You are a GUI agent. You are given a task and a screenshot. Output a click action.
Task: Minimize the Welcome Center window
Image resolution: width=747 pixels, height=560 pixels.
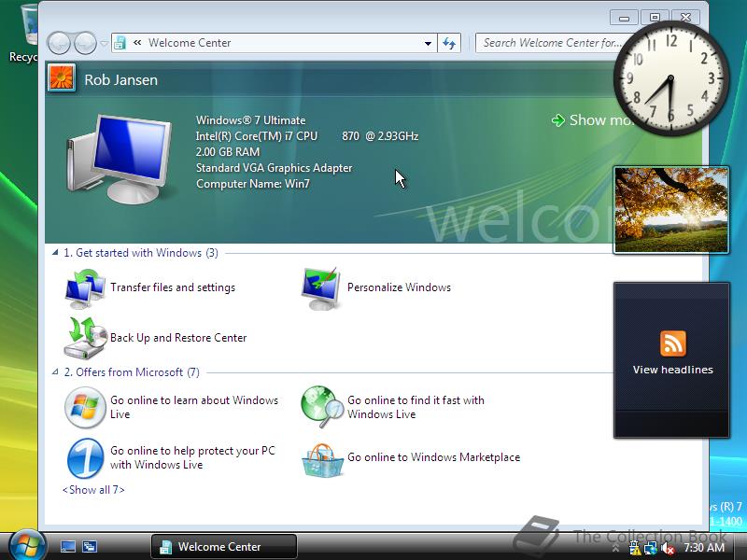pos(624,18)
